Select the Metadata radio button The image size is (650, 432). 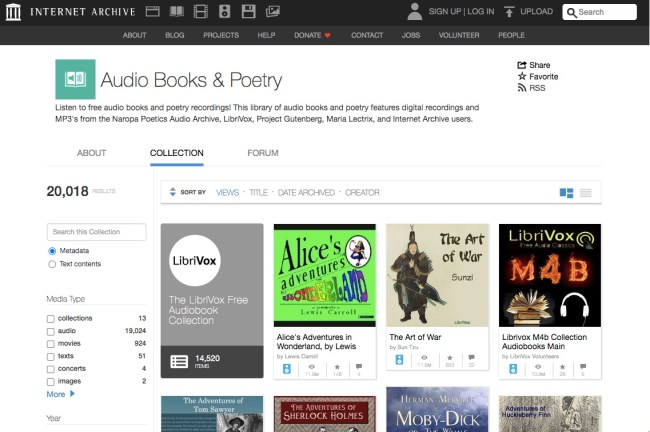point(52,251)
